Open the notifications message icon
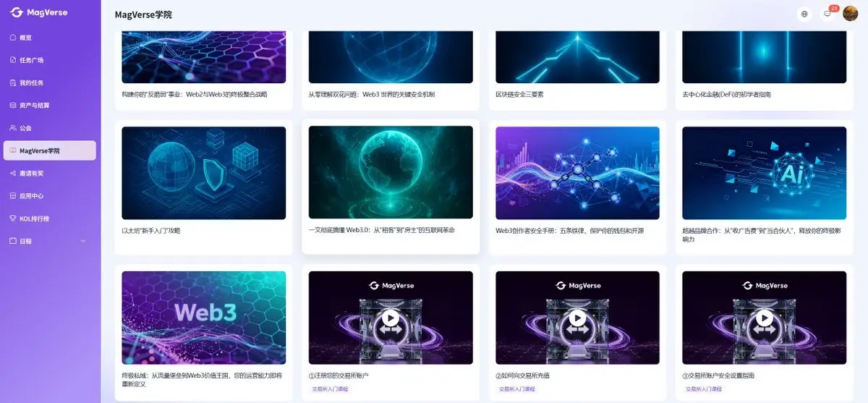 coord(827,14)
